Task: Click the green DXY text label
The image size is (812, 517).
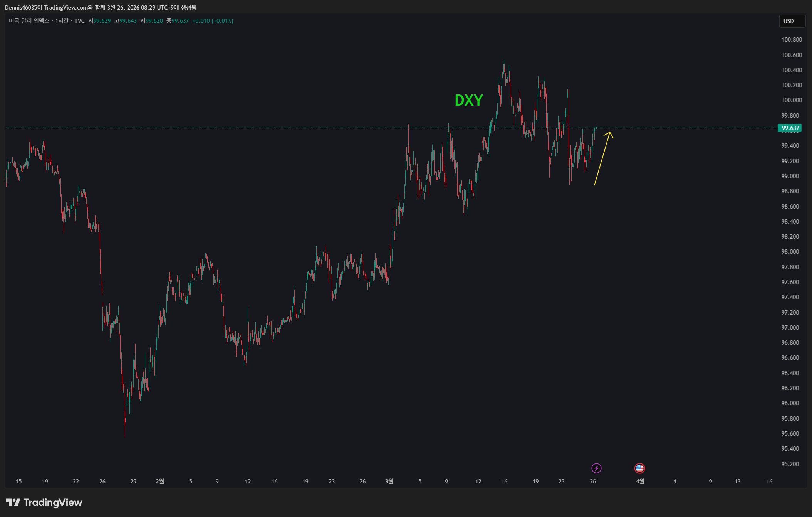Action: pyautogui.click(x=468, y=100)
